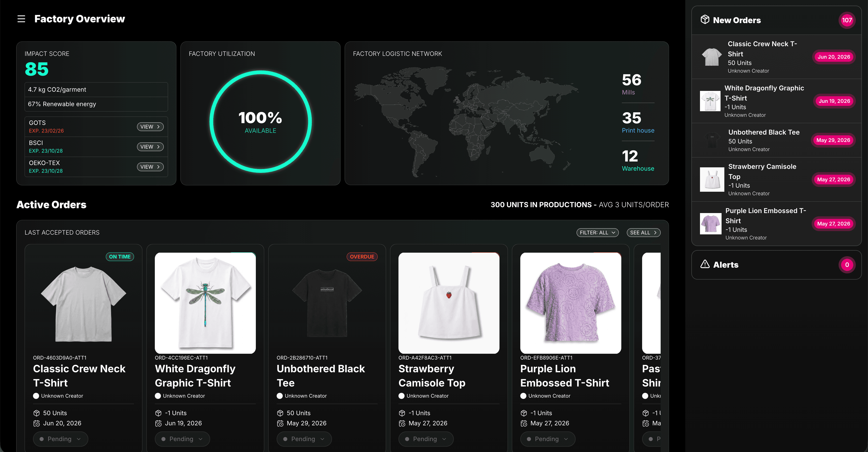
Task: Open Pending status dropdown for Purple Lion Embossed
Action: pos(548,439)
